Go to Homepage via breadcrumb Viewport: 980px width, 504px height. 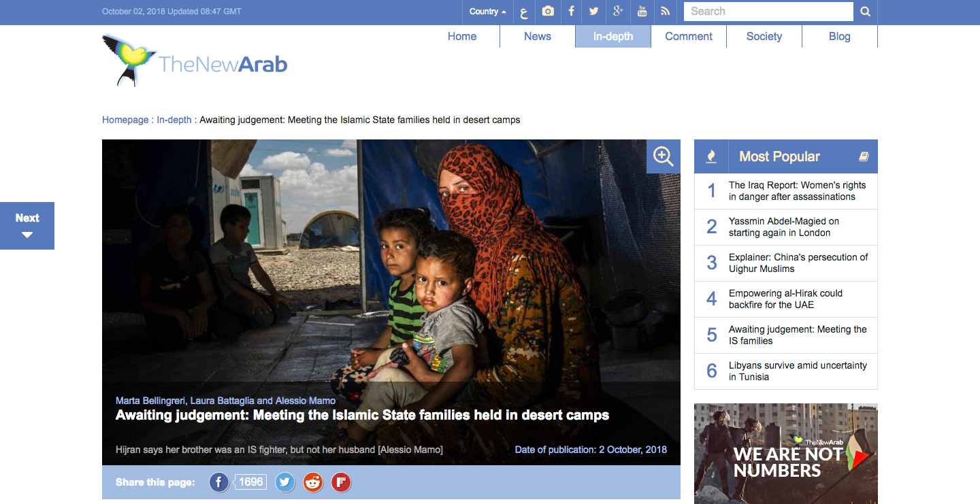[125, 120]
